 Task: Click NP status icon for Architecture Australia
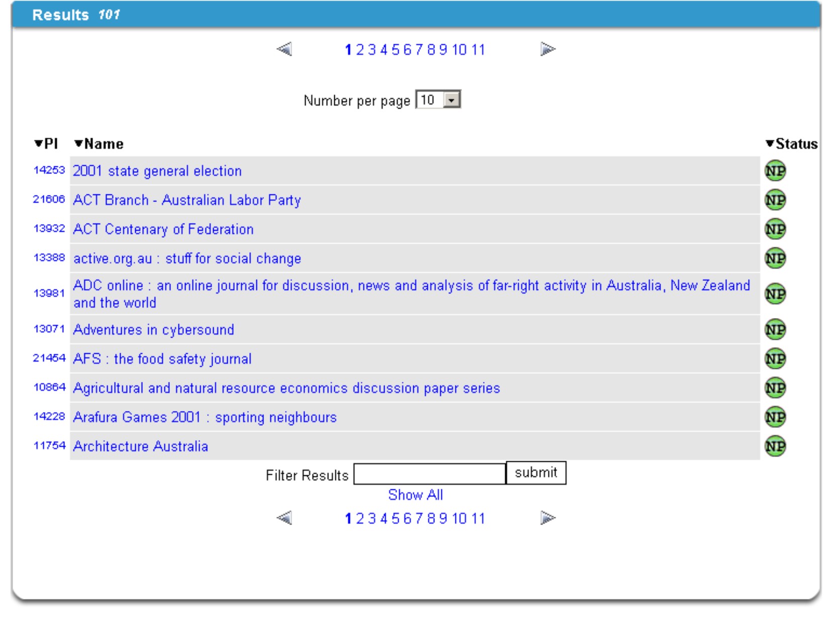pos(775,446)
